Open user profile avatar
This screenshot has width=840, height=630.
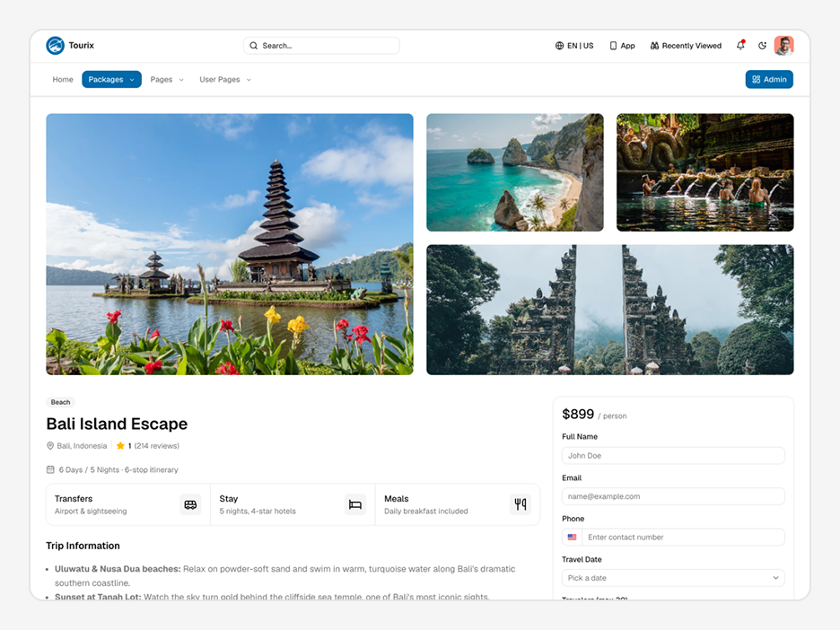click(x=783, y=46)
